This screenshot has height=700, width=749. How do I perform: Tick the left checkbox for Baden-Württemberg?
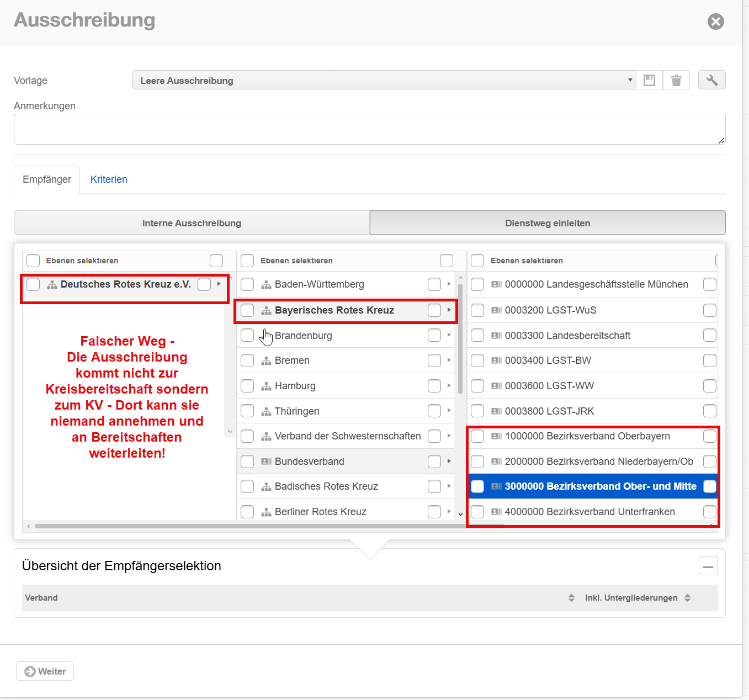pos(247,284)
